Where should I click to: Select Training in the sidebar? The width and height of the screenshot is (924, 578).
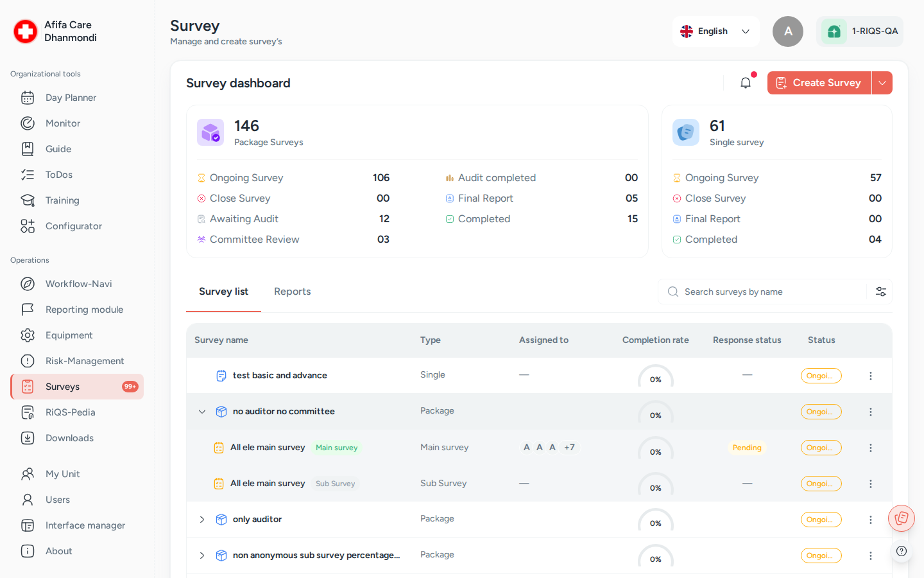(77, 200)
